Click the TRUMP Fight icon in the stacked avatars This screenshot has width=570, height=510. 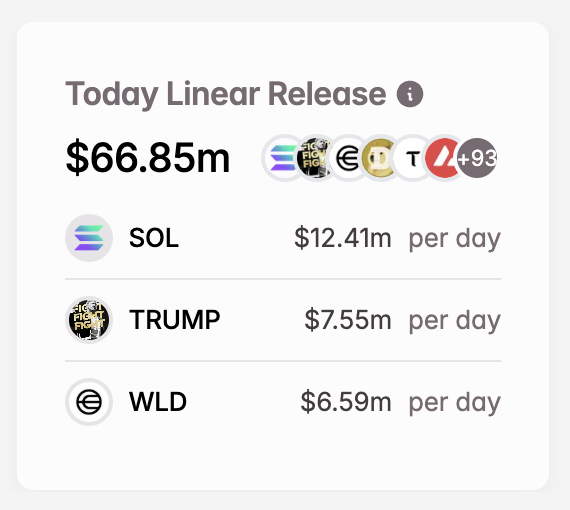[x=313, y=158]
